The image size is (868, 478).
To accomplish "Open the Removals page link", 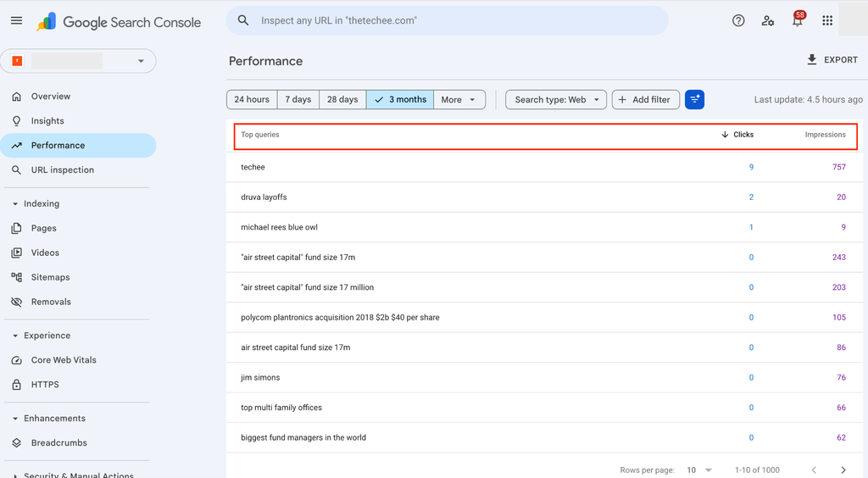I will pos(51,302).
